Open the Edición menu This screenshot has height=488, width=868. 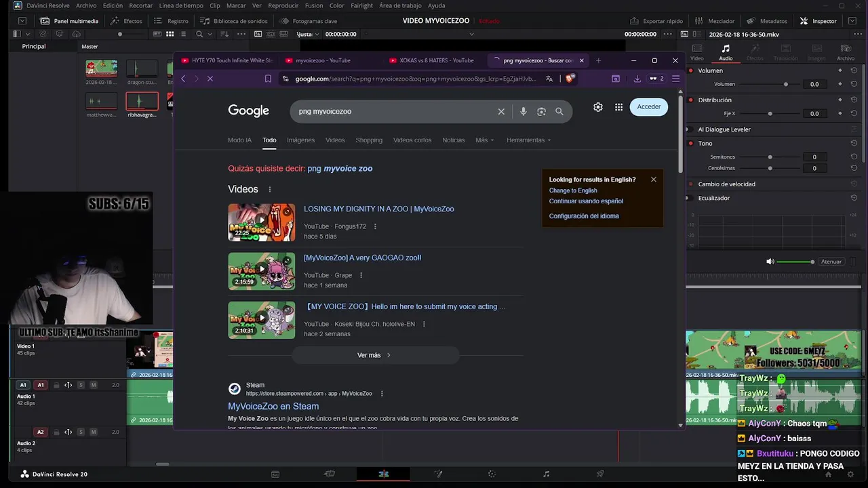113,5
